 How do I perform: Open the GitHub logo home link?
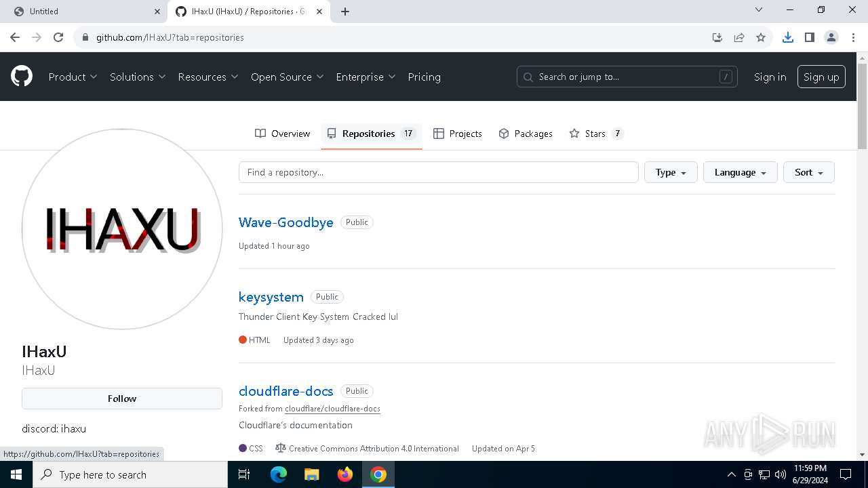tap(22, 77)
